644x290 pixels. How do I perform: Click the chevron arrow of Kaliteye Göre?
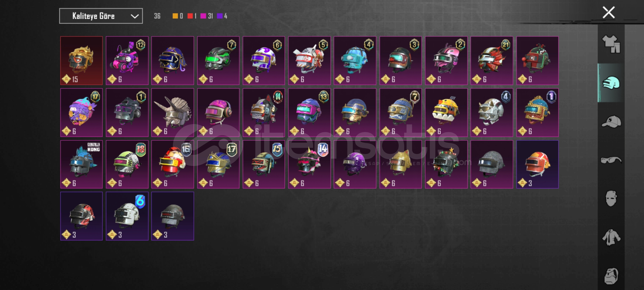pos(135,16)
